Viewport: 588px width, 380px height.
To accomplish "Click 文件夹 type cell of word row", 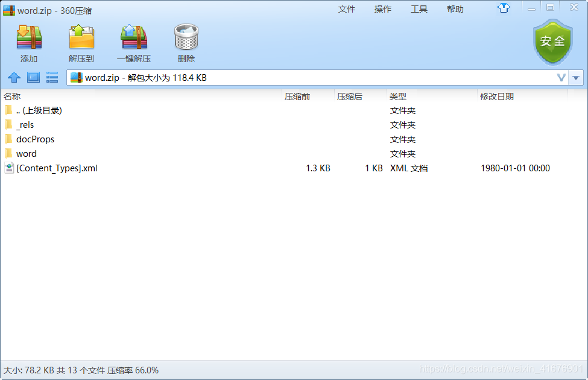I will coord(403,154).
